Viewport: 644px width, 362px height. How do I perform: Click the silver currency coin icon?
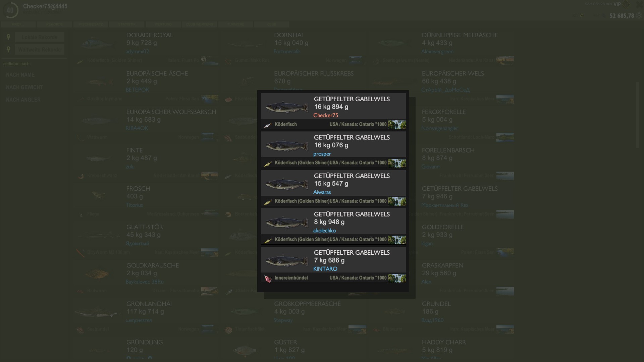pos(639,16)
